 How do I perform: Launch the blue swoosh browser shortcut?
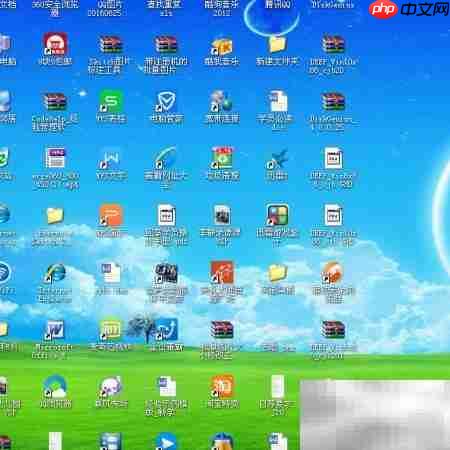(166, 158)
